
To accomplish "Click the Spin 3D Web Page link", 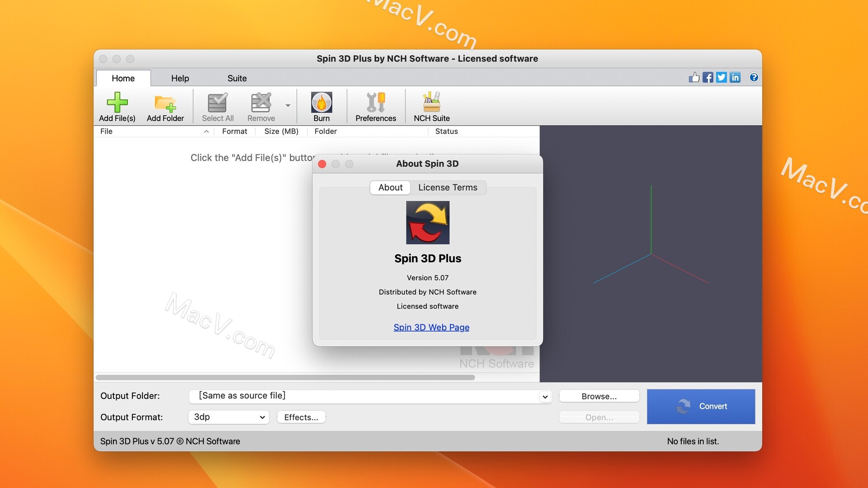I will [432, 327].
